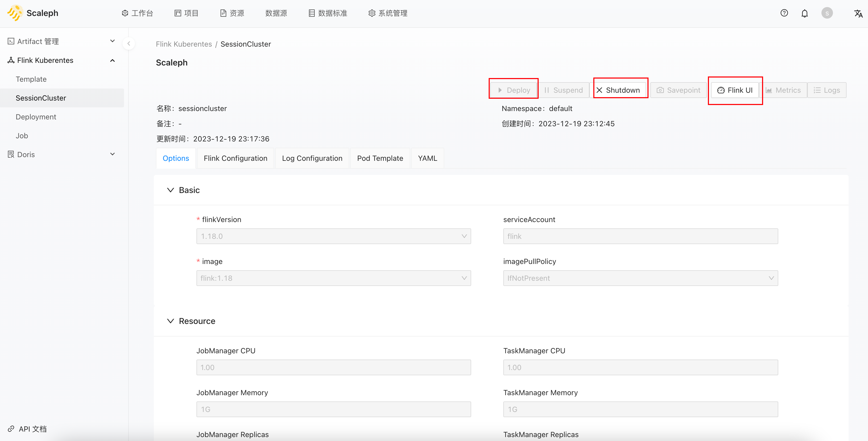Screen dimensions: 868x441
Task: Click the API 文档 link icon
Action: tap(11, 428)
